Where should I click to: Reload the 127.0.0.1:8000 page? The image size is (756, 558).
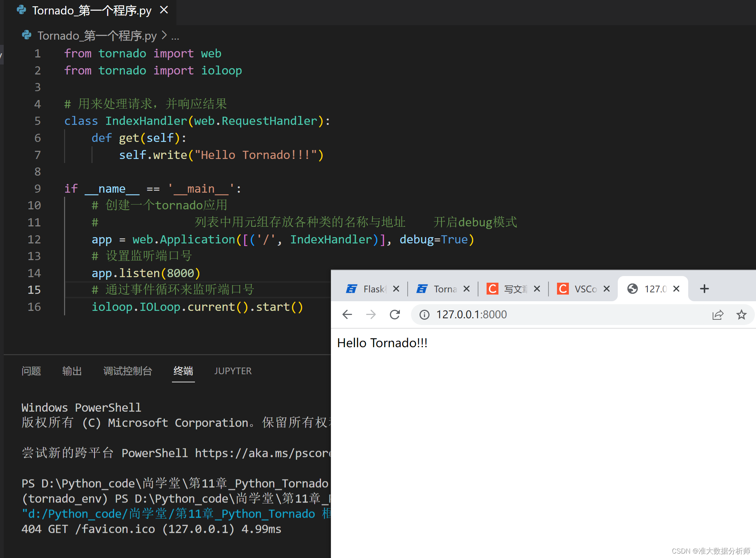point(395,315)
